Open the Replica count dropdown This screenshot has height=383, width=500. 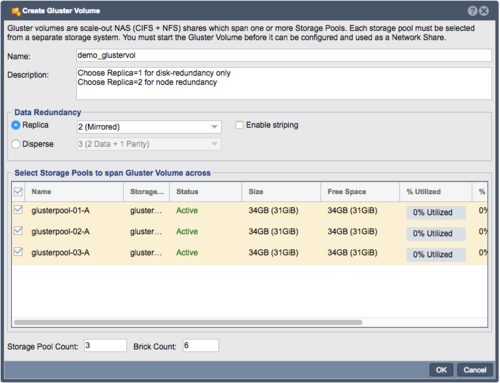pyautogui.click(x=149, y=127)
